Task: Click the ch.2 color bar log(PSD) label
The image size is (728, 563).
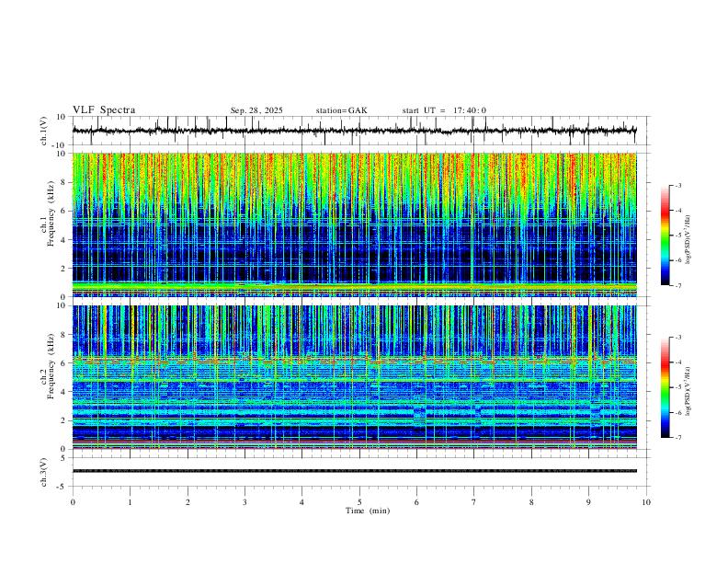Action: (x=688, y=392)
